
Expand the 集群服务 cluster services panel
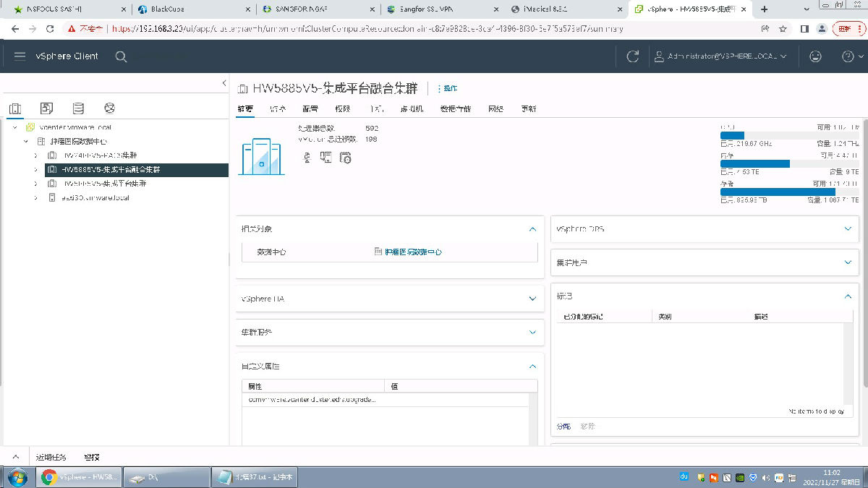coord(532,333)
